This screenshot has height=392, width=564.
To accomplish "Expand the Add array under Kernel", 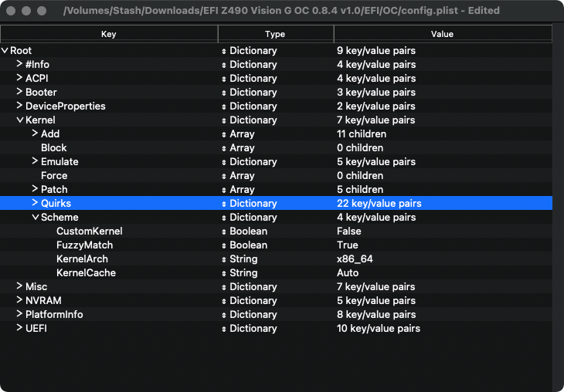I will (35, 133).
